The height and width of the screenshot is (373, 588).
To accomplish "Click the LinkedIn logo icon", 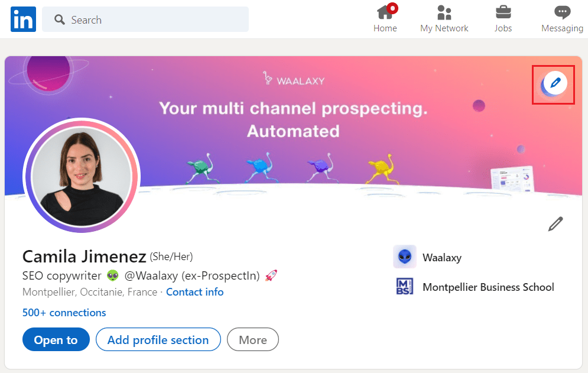I will click(x=23, y=20).
